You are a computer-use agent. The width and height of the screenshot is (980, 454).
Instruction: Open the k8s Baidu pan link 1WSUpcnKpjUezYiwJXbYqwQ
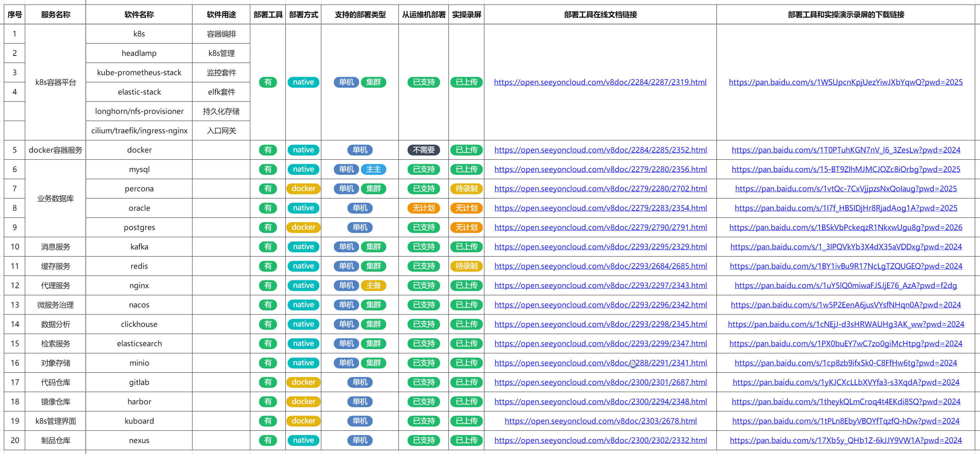click(845, 82)
